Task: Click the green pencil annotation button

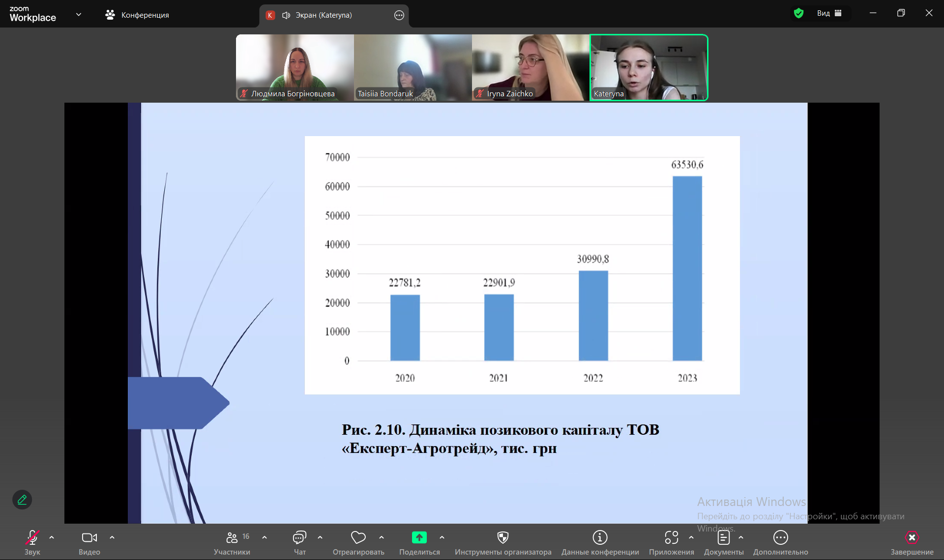Action: [22, 500]
